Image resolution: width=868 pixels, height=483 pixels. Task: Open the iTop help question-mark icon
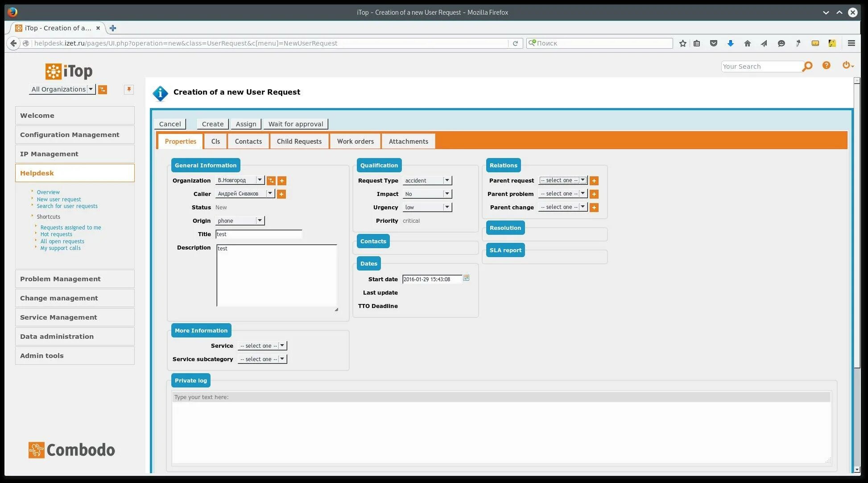(826, 66)
